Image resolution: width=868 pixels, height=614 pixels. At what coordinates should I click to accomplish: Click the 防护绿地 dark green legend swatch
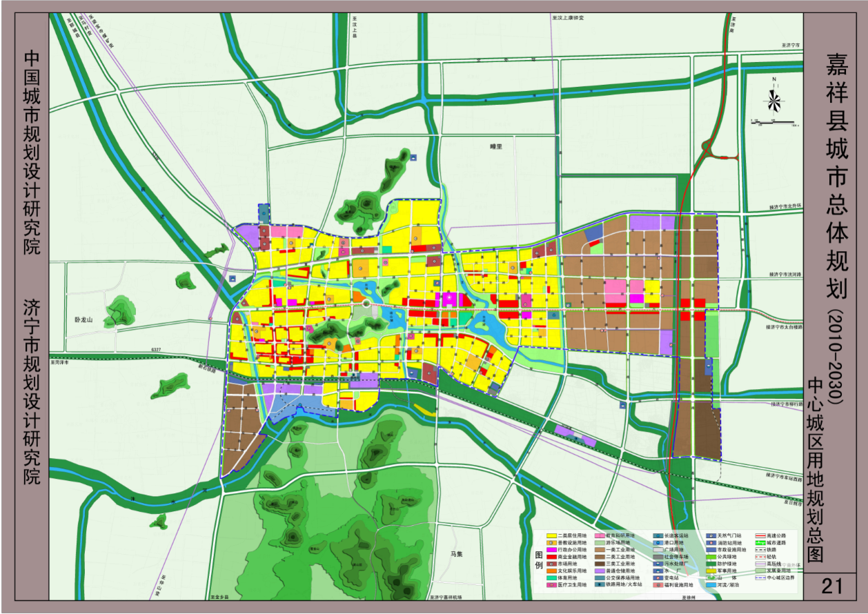click(x=711, y=564)
